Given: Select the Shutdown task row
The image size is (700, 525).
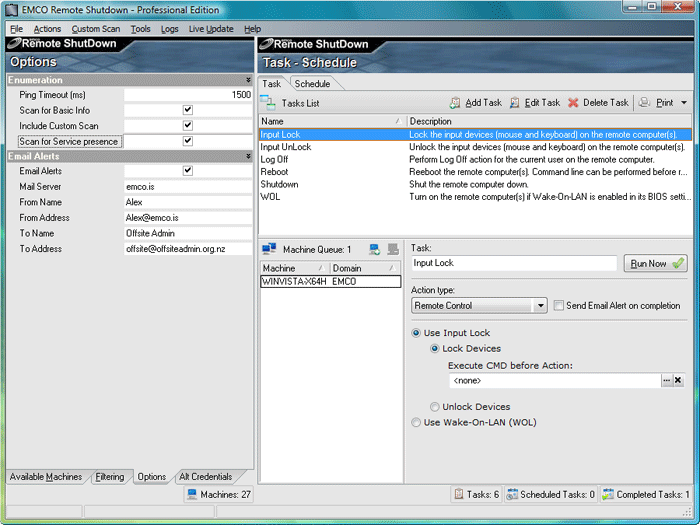Looking at the screenshot, I should [x=475, y=184].
